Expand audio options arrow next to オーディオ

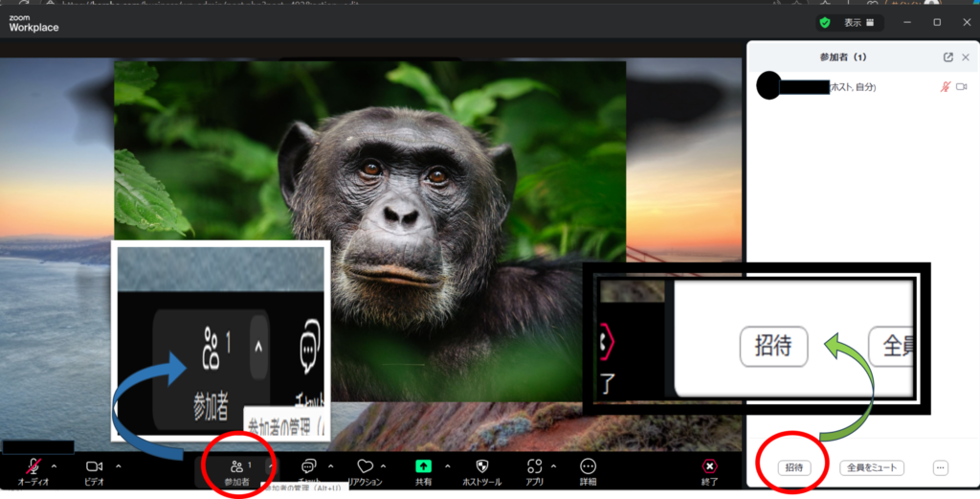coord(54,466)
